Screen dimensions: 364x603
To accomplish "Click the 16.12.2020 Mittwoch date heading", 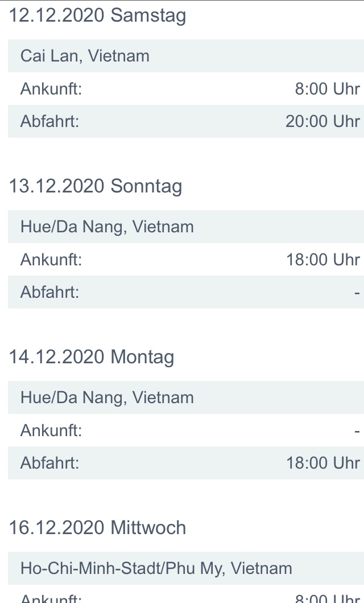I will pyautogui.click(x=97, y=528).
